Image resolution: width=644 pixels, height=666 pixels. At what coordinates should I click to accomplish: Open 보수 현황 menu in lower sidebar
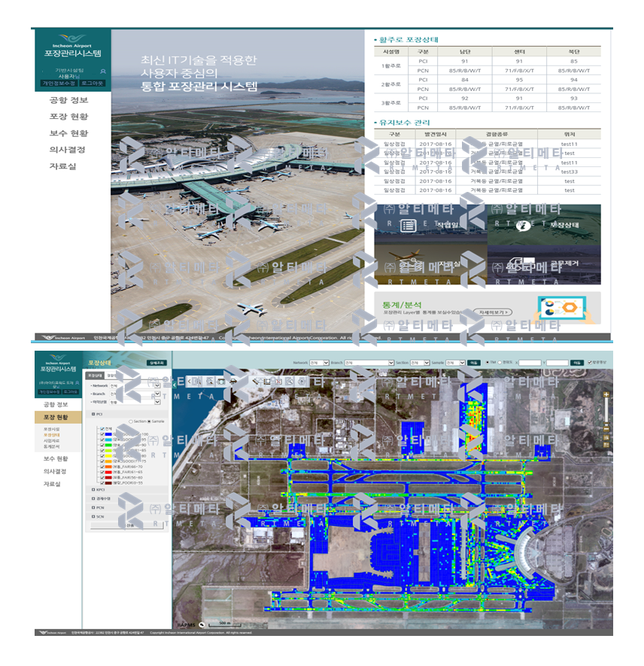click(56, 458)
